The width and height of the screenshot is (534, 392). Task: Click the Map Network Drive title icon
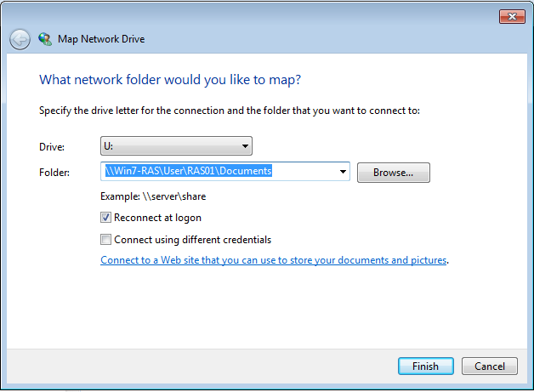(x=44, y=39)
